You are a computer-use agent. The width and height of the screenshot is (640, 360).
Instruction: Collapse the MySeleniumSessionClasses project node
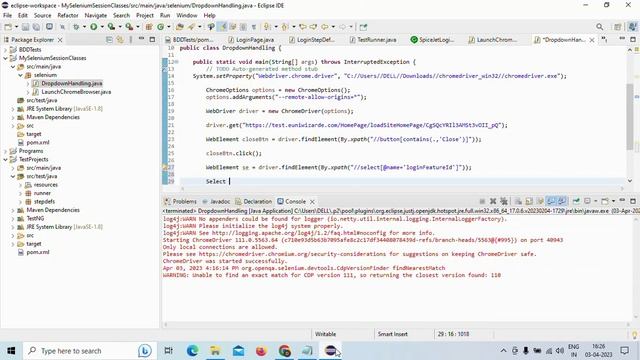pos(5,58)
